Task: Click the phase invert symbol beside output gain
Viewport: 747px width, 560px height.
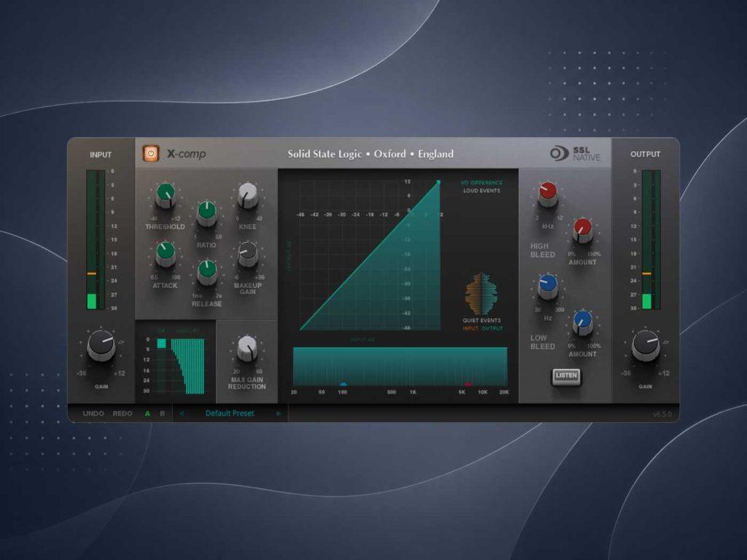Action: pos(666,342)
